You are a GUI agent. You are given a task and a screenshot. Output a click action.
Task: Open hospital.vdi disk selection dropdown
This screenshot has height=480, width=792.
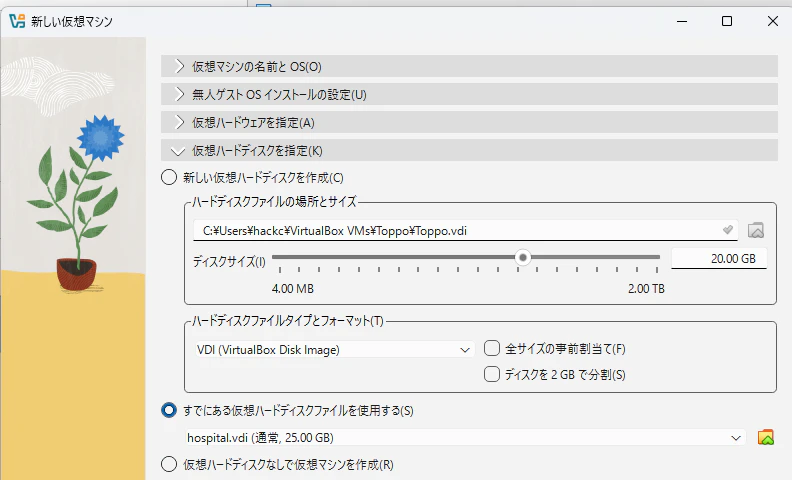(x=465, y=438)
